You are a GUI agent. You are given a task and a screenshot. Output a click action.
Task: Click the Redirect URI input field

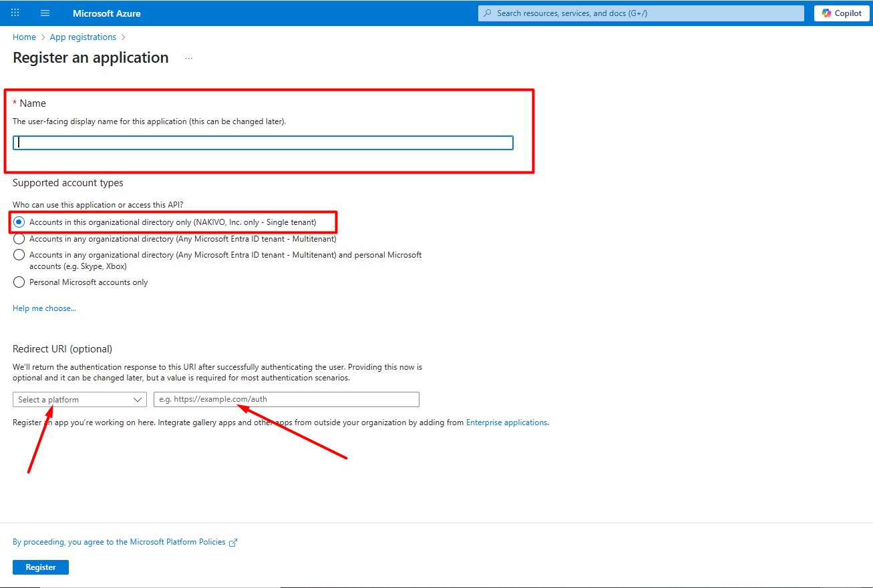point(286,400)
